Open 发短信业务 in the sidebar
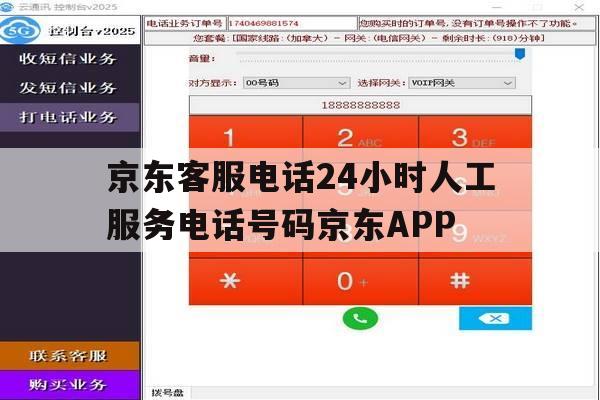 [x=69, y=88]
